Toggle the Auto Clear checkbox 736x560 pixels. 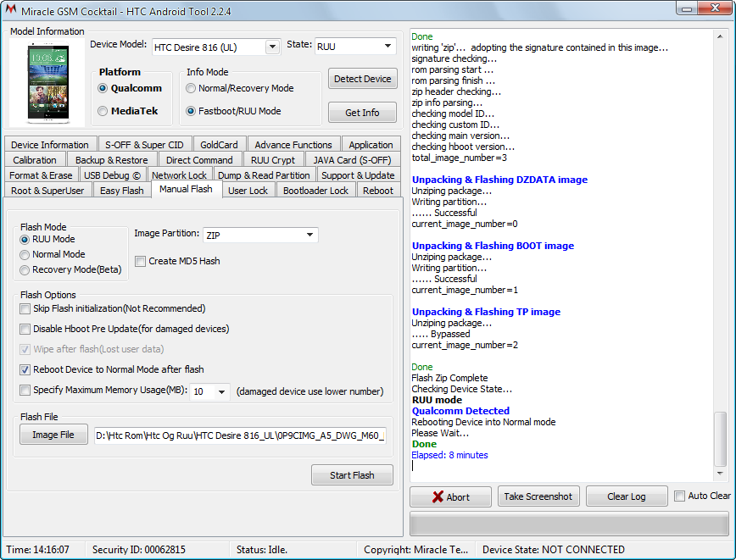click(679, 496)
